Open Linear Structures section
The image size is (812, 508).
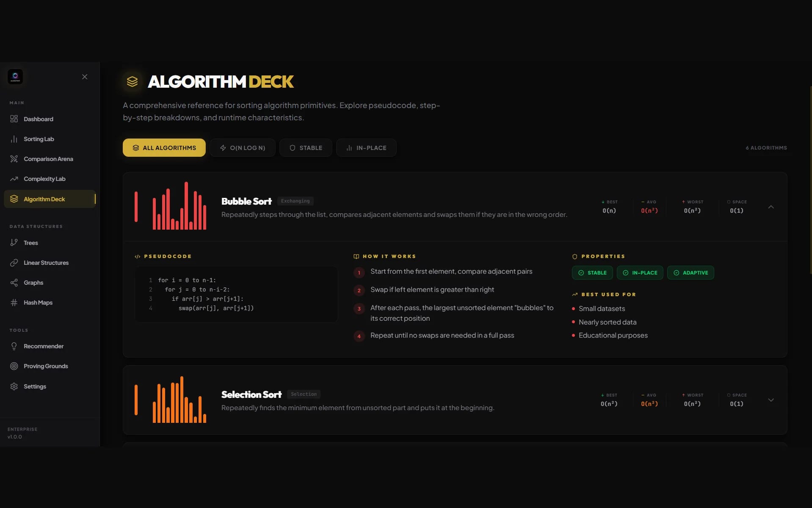point(50,263)
